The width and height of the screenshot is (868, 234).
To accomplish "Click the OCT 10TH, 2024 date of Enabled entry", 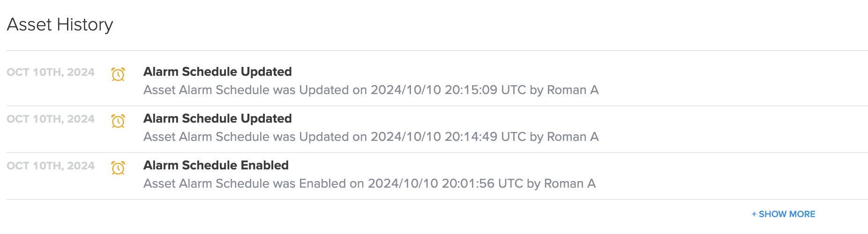I will pyautogui.click(x=51, y=166).
